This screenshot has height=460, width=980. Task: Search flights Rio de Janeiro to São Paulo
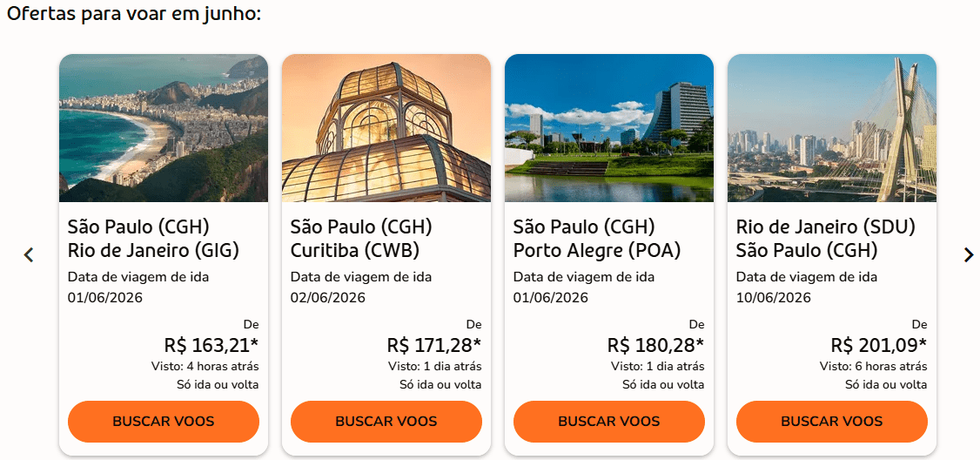tap(832, 422)
